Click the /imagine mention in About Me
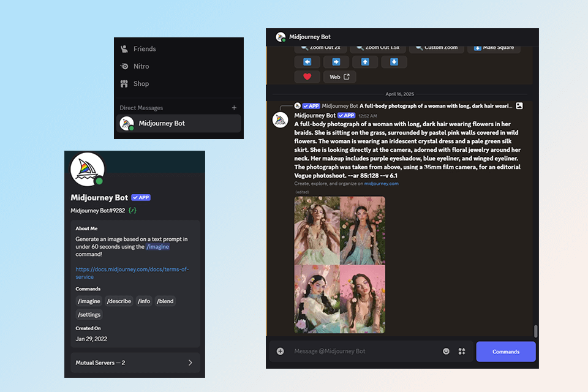 tap(157, 246)
